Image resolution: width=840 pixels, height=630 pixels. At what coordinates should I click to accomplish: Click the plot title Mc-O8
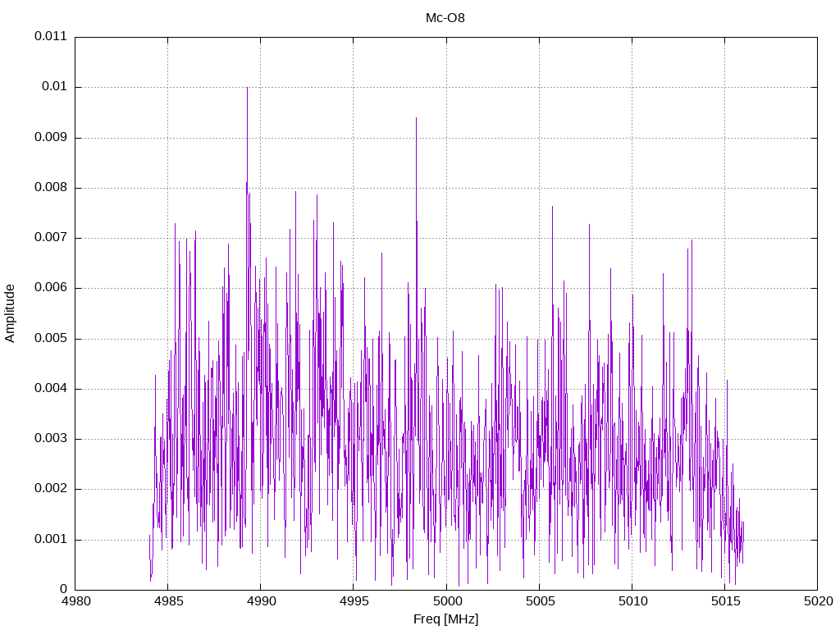445,18
